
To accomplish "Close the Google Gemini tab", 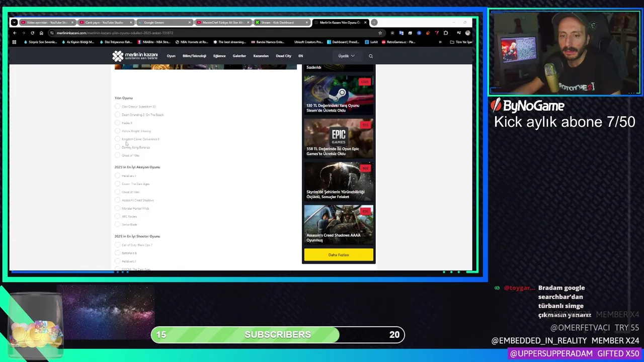I will pyautogui.click(x=190, y=22).
